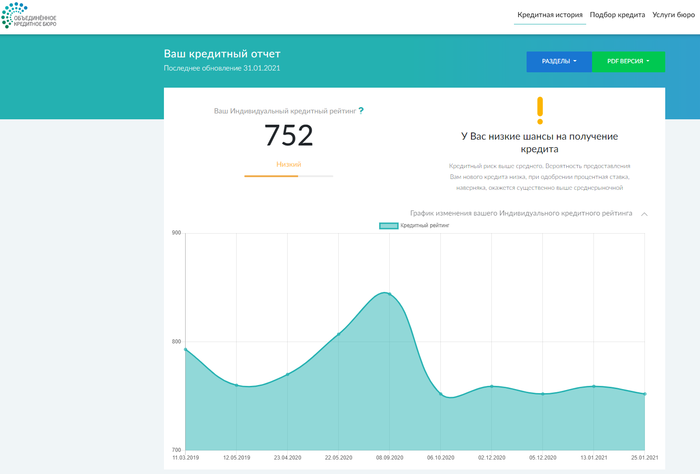The image size is (700, 474).
Task: Collapse the rating chart with chevron arrow
Action: tap(645, 213)
